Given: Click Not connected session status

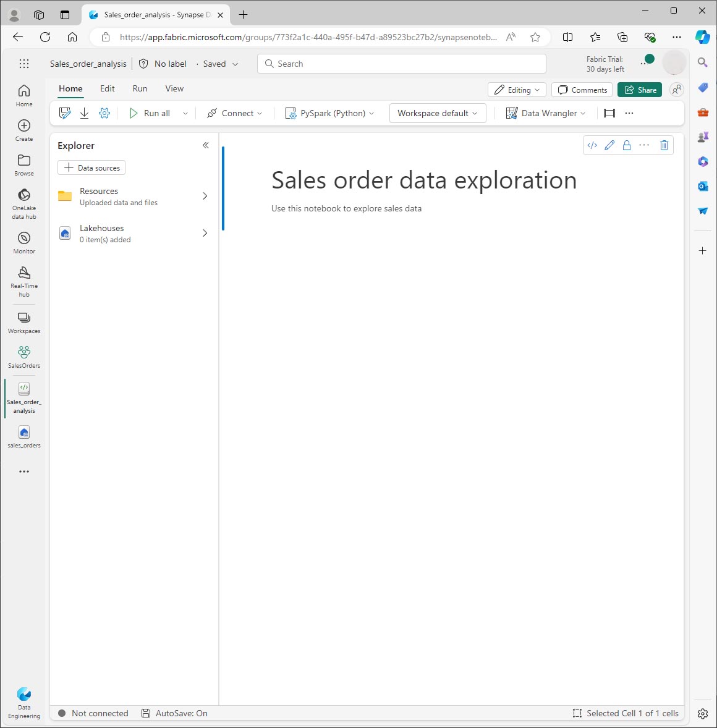Looking at the screenshot, I should pos(93,713).
